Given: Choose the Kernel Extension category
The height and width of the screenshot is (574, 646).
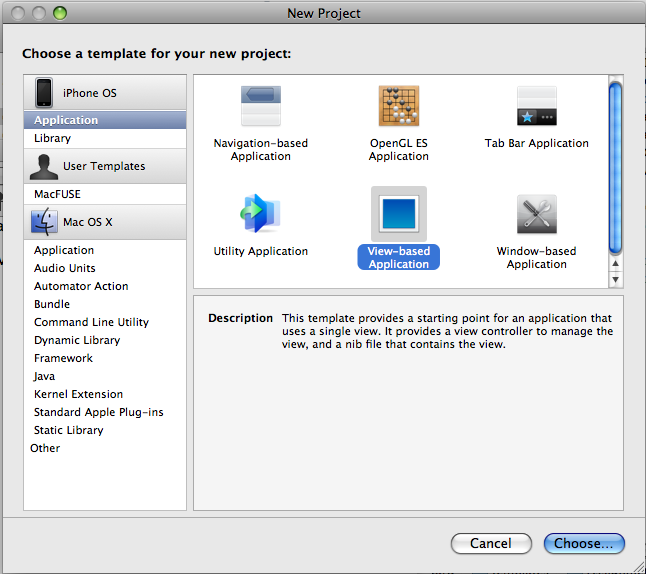Looking at the screenshot, I should click(x=105, y=394).
